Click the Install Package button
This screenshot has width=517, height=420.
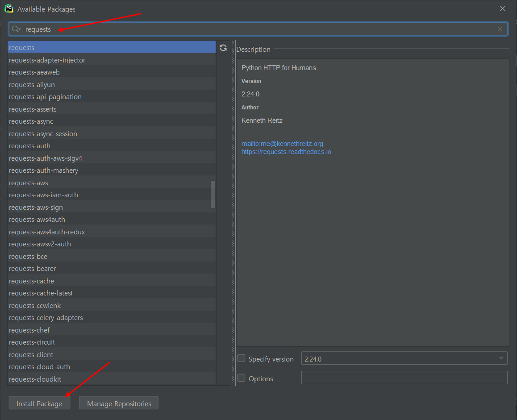point(39,403)
